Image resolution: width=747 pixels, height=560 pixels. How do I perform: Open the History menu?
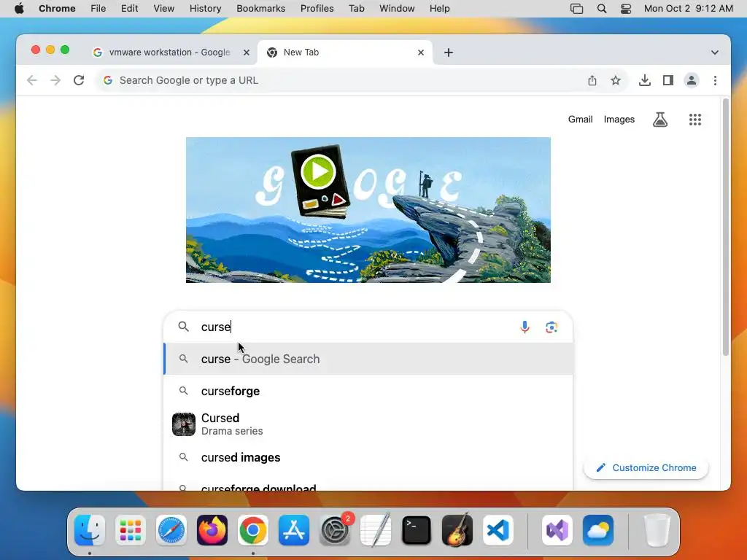pyautogui.click(x=205, y=9)
